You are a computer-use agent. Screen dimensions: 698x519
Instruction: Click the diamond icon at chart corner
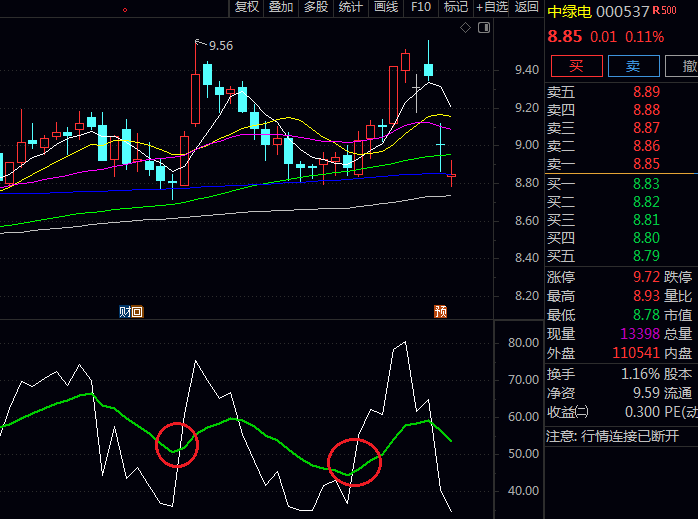click(x=465, y=28)
